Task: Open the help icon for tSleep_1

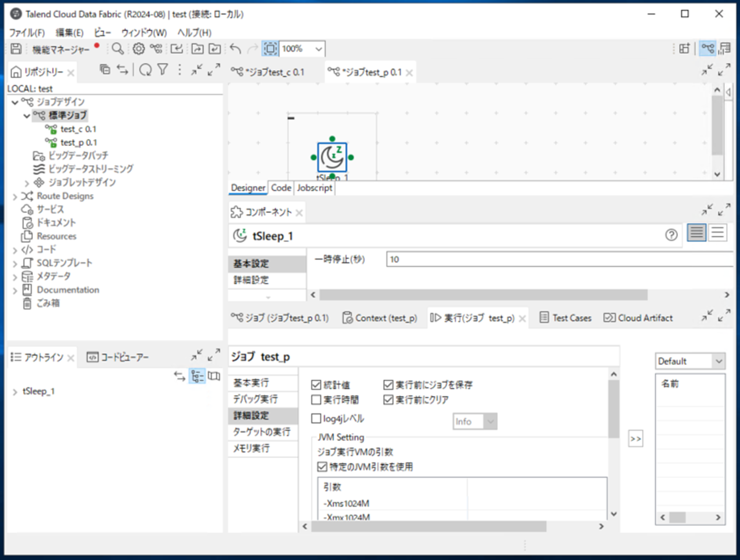Action: 671,235
